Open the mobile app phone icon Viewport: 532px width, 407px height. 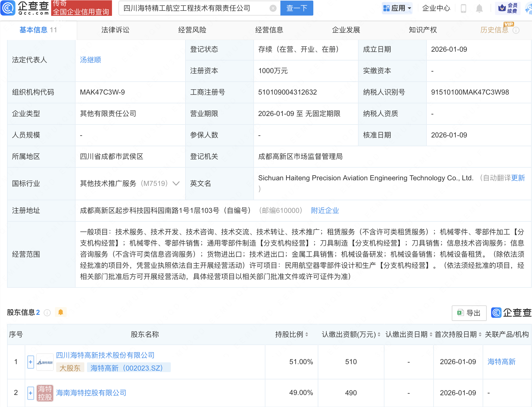[464, 8]
